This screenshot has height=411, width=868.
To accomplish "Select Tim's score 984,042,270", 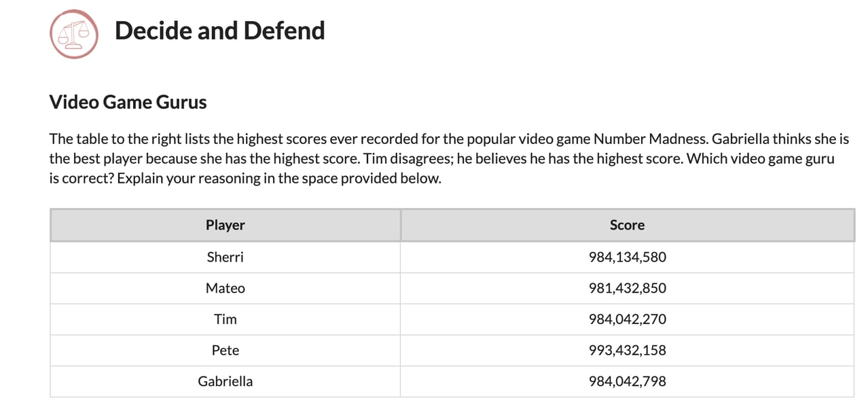I will point(627,319).
